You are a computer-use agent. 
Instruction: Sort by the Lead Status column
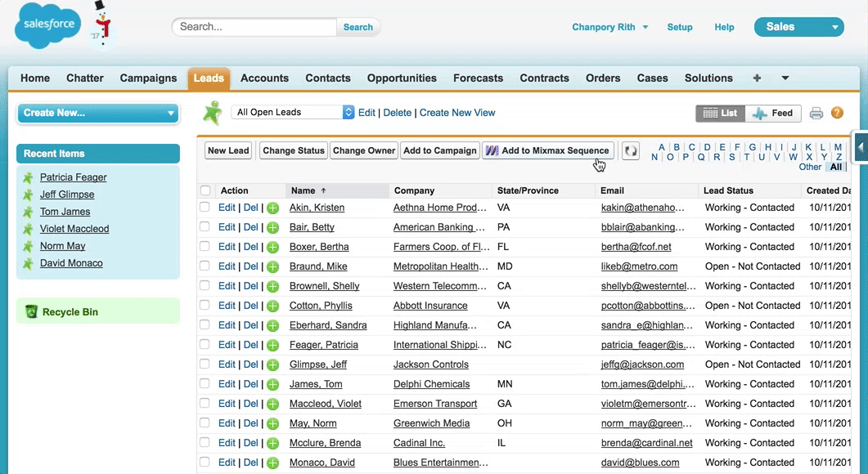coord(728,190)
